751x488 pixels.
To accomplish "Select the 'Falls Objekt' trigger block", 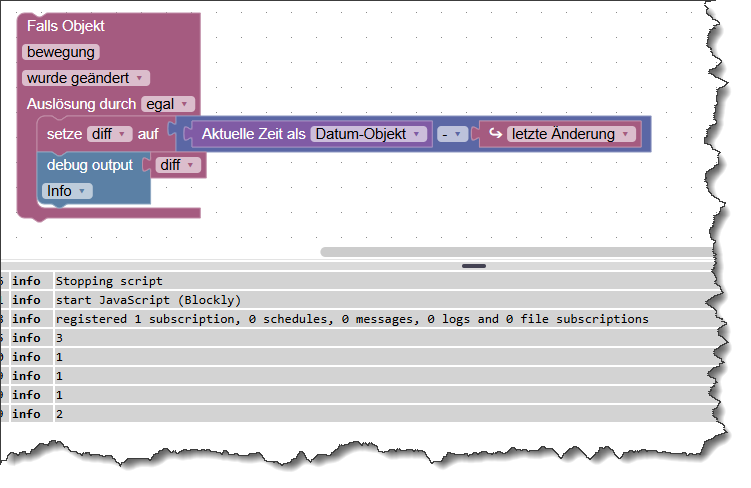I will point(66,26).
